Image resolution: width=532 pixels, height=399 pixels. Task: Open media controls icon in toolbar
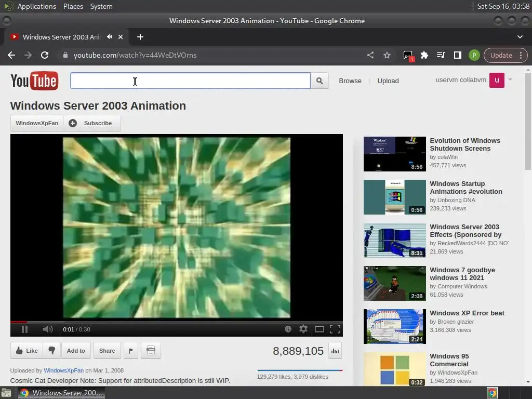(x=441, y=55)
